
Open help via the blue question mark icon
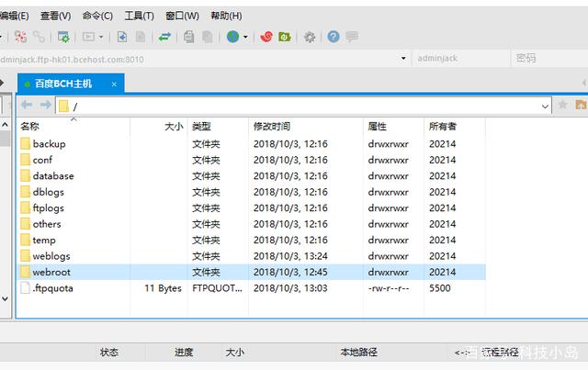[x=333, y=37]
